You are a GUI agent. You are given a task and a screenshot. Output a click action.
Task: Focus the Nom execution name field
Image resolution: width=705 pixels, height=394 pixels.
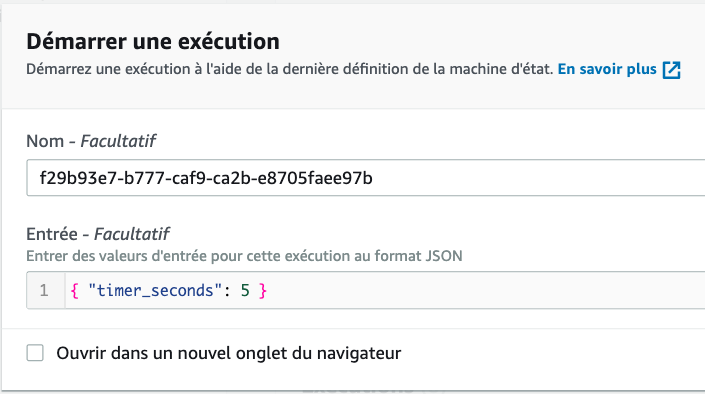[366, 178]
